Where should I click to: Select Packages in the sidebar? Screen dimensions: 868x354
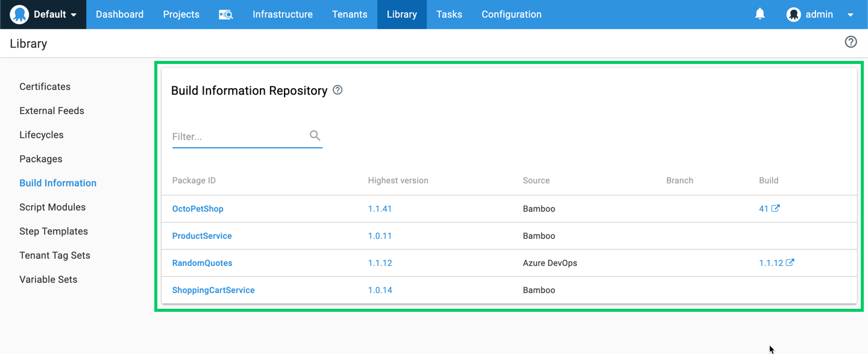40,159
